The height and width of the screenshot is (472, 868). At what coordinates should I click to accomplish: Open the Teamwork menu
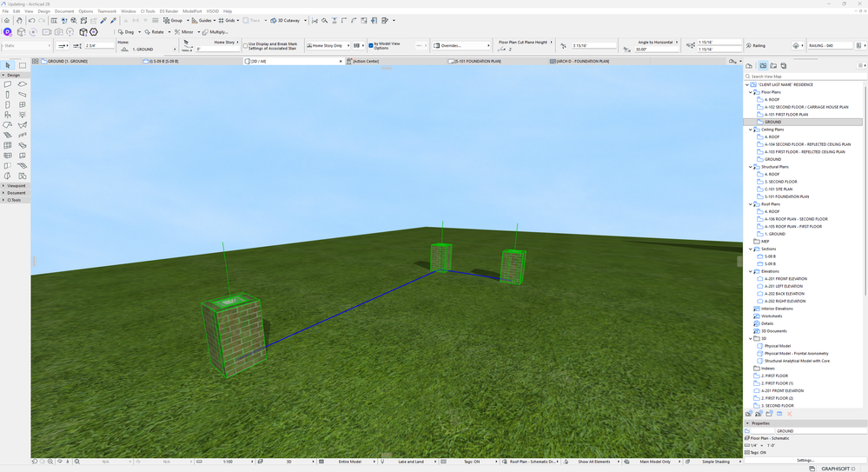107,11
